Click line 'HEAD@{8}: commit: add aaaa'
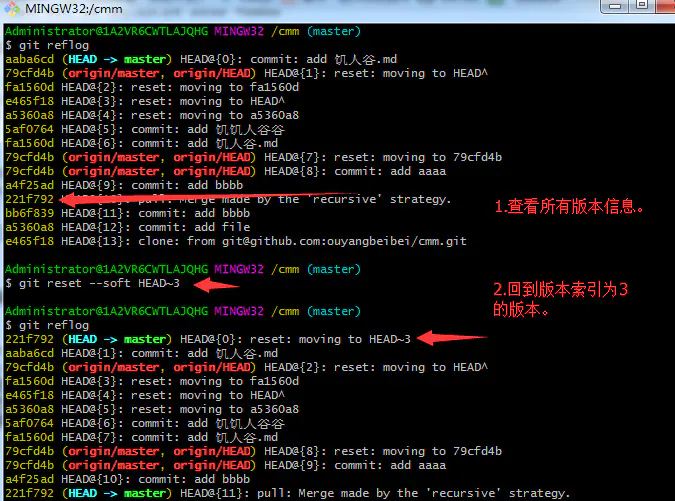This screenshot has height=501, width=675. point(226,171)
